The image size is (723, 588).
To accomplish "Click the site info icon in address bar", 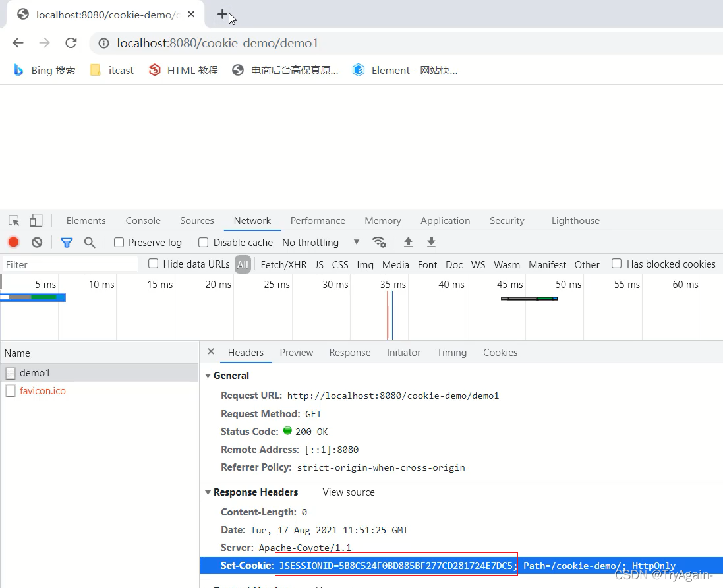I will pyautogui.click(x=103, y=43).
